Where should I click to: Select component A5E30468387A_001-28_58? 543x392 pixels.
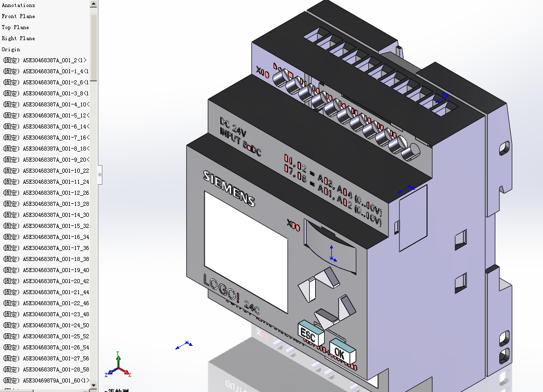pos(46,370)
